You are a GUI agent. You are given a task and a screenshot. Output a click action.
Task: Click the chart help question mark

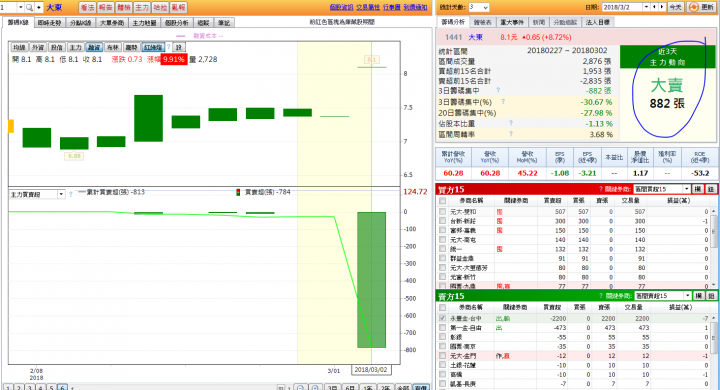coord(169,47)
